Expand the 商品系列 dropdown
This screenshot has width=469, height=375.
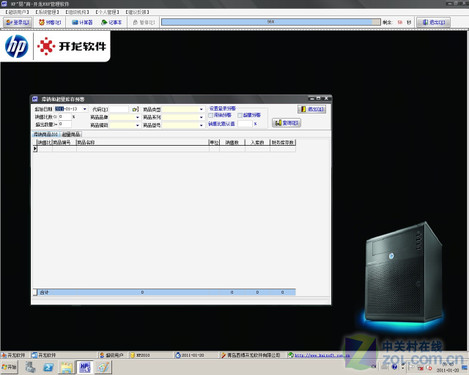(x=201, y=117)
